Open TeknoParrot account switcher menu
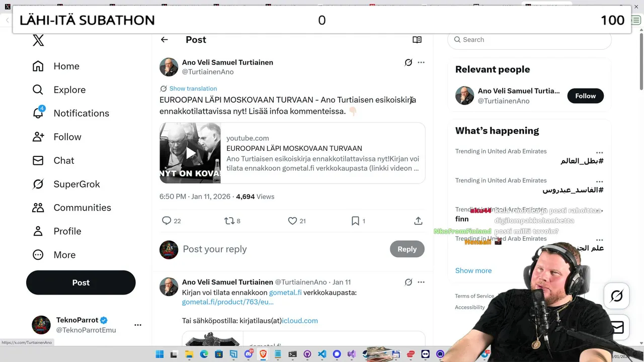The height and width of the screenshot is (362, 644). click(138, 325)
